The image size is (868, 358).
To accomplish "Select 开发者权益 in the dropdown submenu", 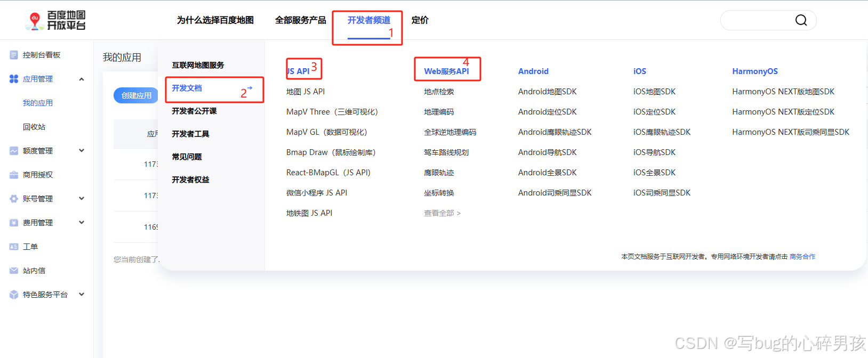I will click(x=190, y=180).
